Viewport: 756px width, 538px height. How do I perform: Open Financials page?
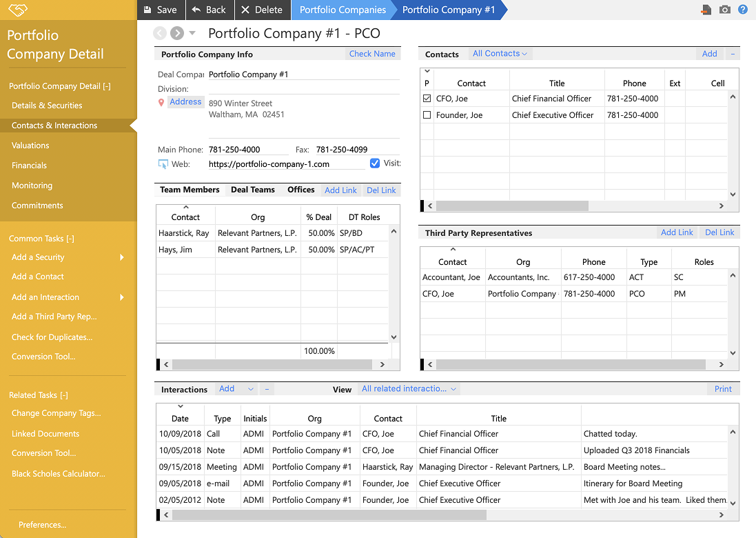29,165
